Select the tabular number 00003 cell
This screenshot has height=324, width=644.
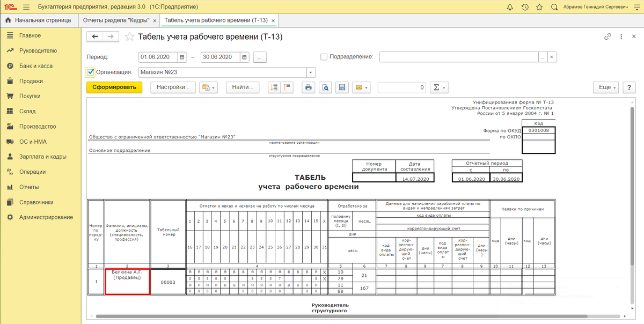coord(168,282)
